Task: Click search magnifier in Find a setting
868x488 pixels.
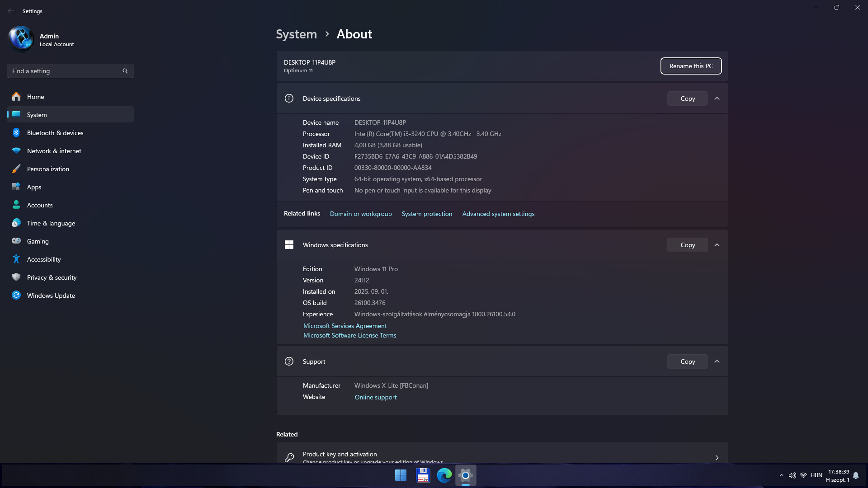Action: point(125,71)
